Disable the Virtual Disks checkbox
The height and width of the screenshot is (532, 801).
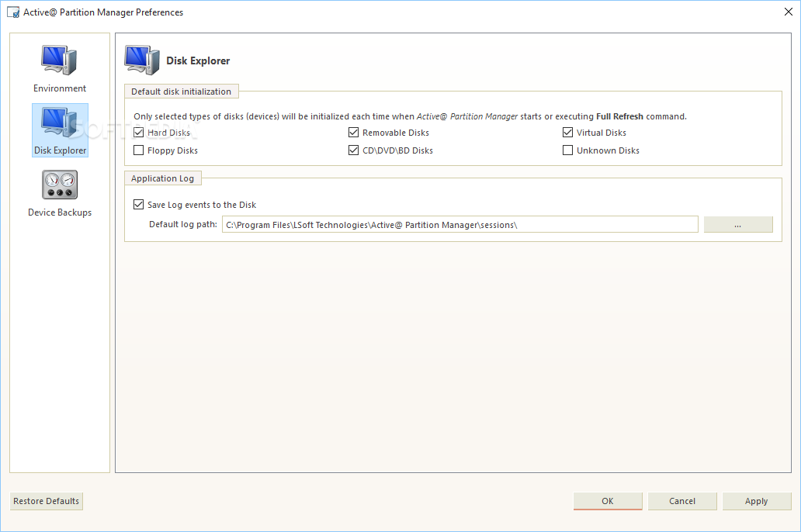point(567,133)
